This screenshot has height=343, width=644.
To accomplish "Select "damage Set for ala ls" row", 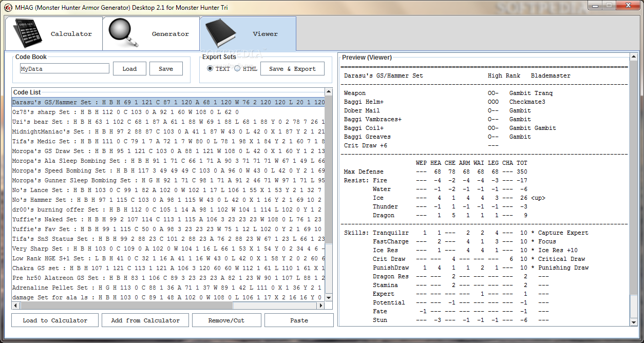I will pyautogui.click(x=168, y=297).
